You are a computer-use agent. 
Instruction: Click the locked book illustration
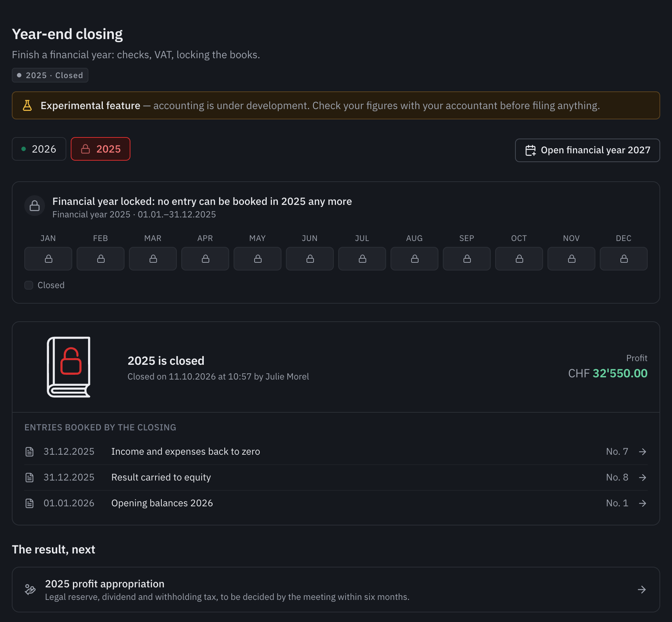(69, 367)
